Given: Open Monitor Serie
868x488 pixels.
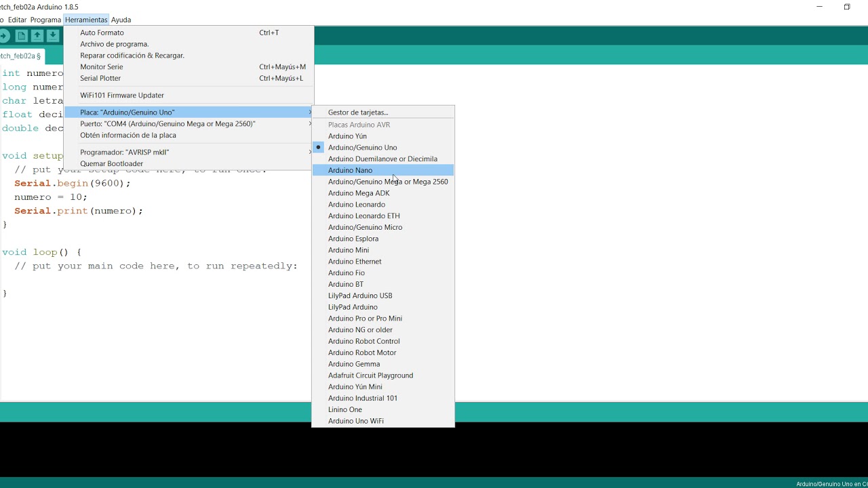Looking at the screenshot, I should point(189,67).
